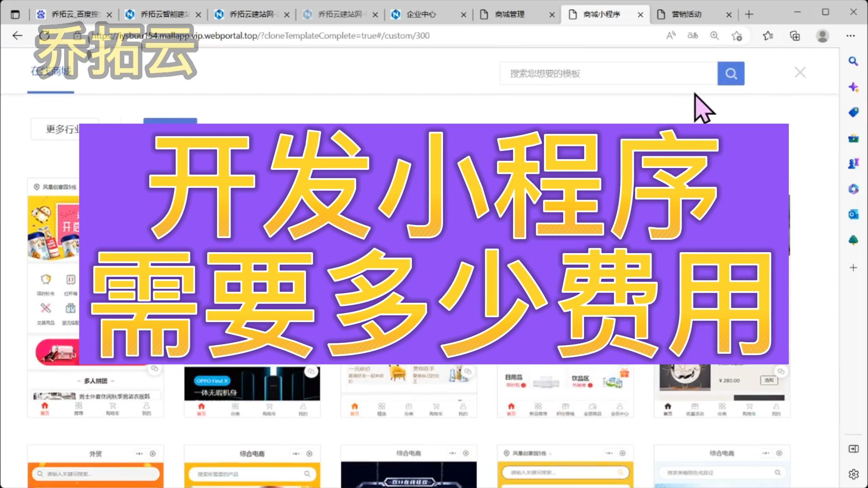Click the template search input field

609,73
